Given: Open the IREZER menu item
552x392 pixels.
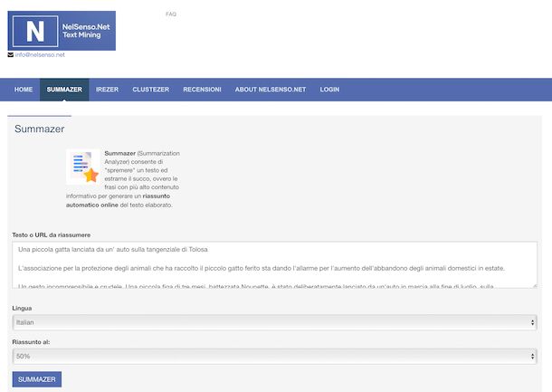Looking at the screenshot, I should (x=107, y=90).
